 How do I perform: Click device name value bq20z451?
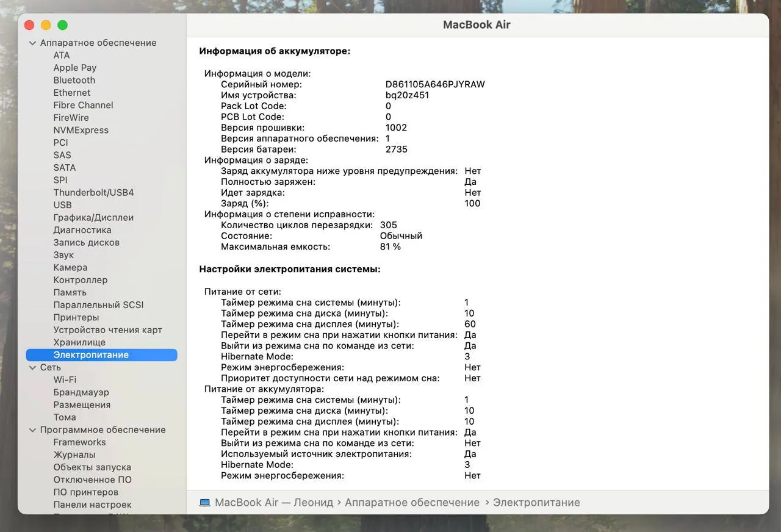tap(407, 95)
